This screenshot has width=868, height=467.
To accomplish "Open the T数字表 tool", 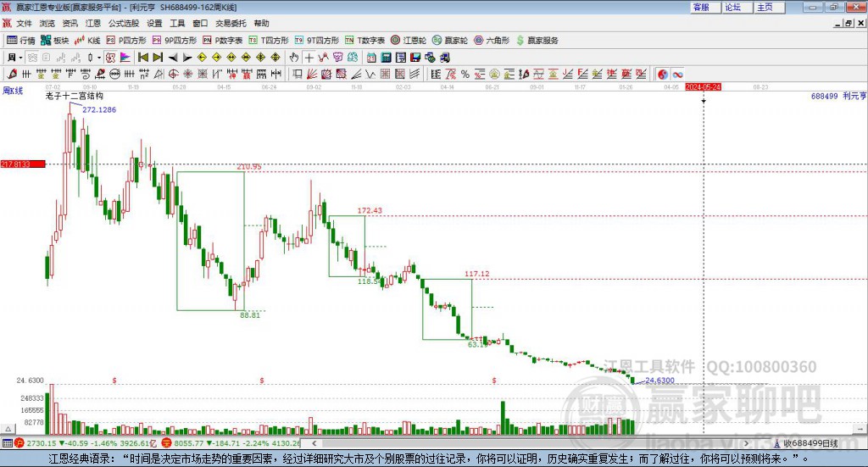I will click(364, 41).
